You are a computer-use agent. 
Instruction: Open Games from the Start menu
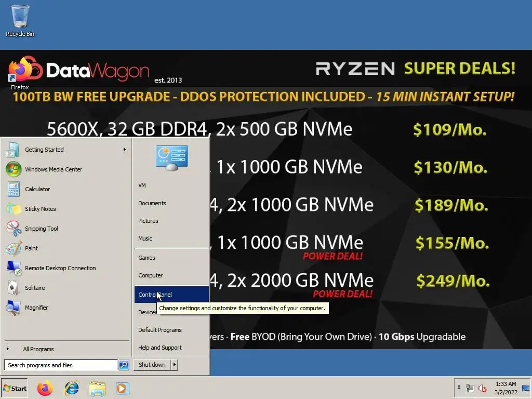tap(171, 258)
